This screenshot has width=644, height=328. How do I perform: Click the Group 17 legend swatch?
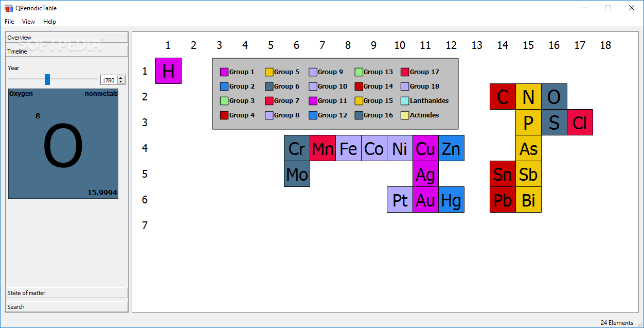click(405, 72)
